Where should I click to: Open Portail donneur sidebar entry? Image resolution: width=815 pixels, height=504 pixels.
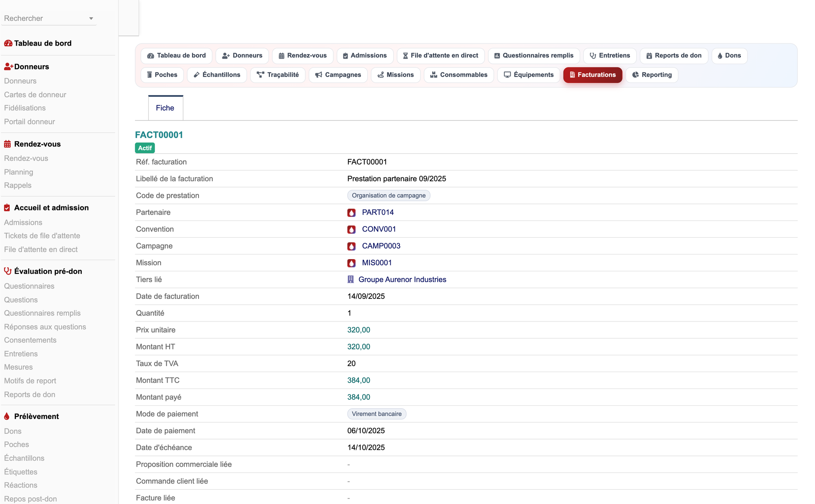click(29, 122)
